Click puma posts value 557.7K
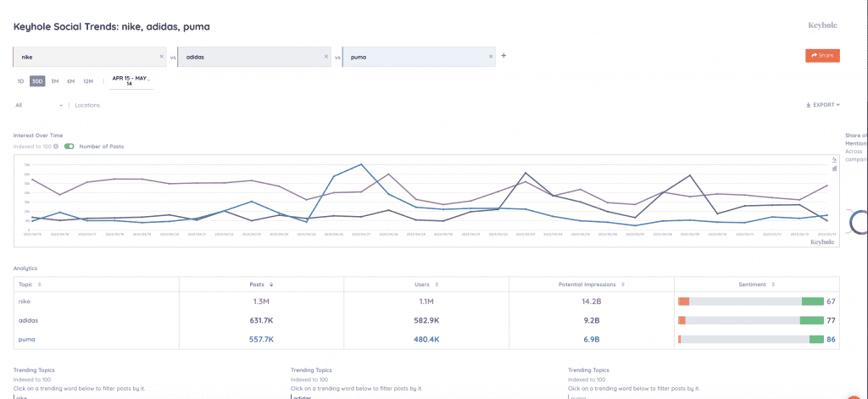Screen dimensions: 868x399 (261, 339)
